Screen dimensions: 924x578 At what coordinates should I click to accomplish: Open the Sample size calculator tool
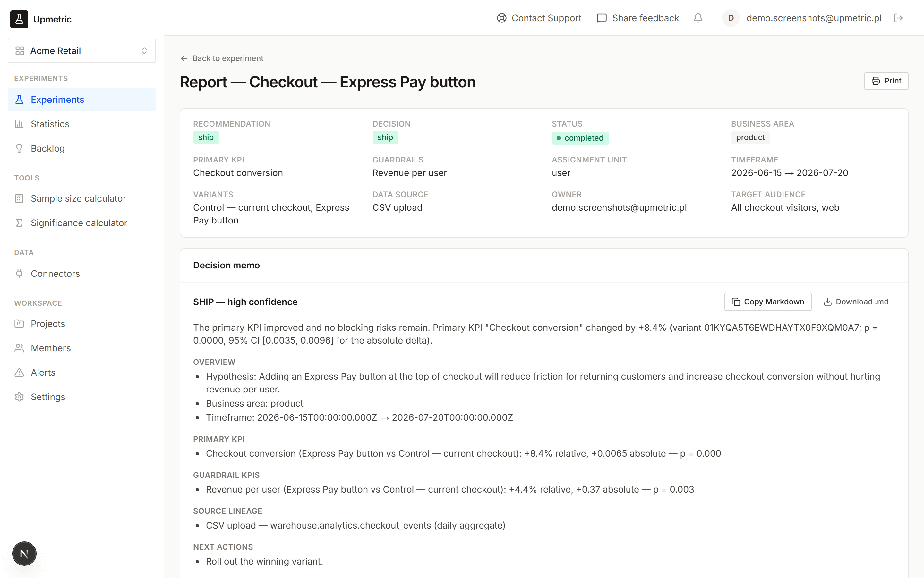coord(82,198)
